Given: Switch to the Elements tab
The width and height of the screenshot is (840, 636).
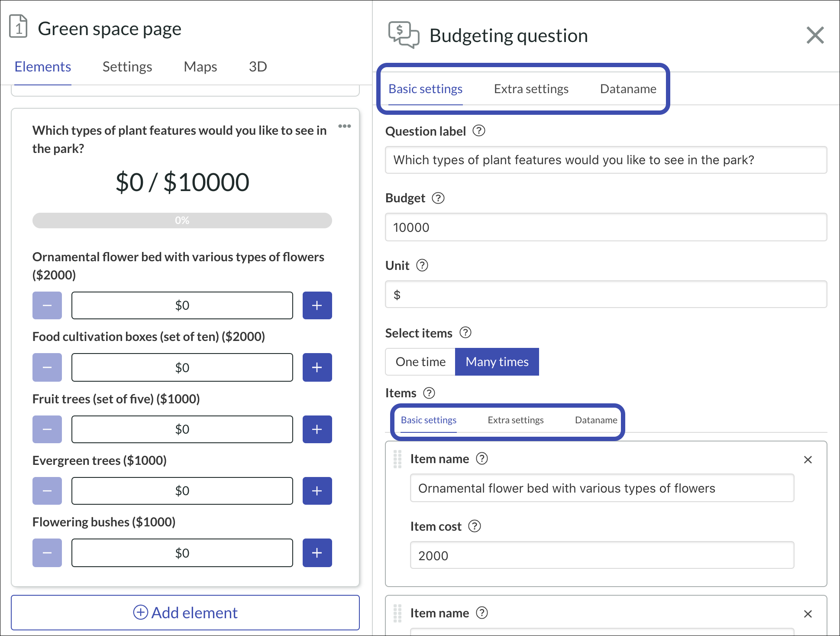Looking at the screenshot, I should tap(43, 67).
